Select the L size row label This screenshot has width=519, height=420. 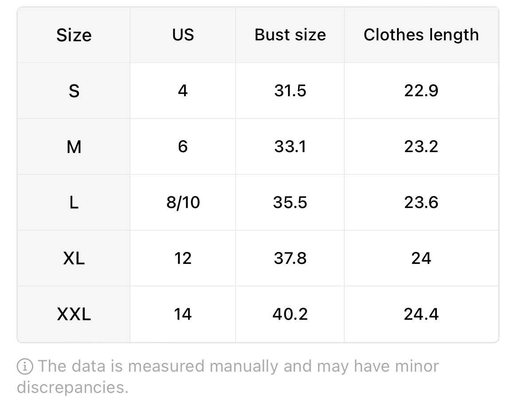tap(74, 203)
